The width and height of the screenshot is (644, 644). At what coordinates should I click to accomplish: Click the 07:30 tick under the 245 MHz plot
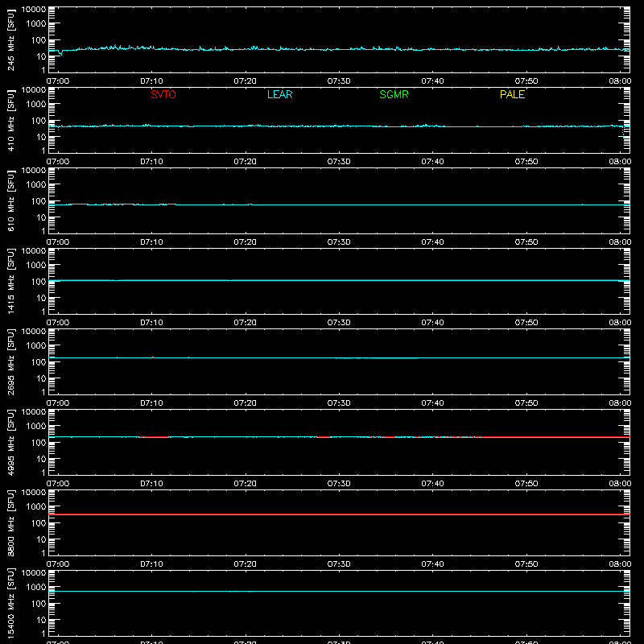pos(339,81)
